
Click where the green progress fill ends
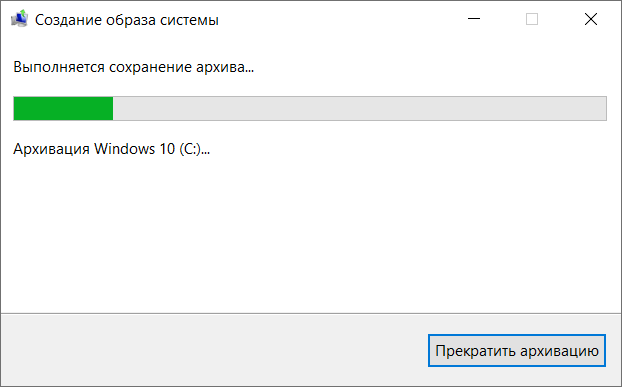point(113,108)
